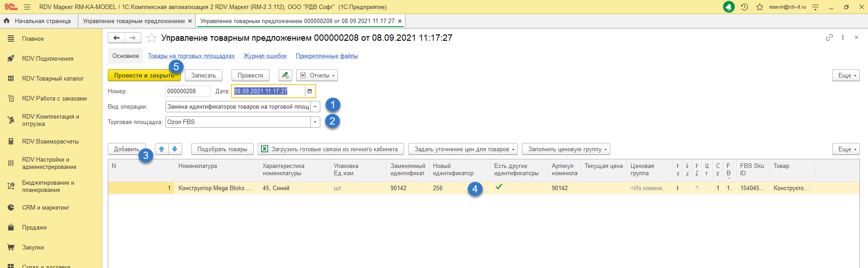Screen dimensions: 868x268
Task: Click the Номер input field
Action: (188, 91)
